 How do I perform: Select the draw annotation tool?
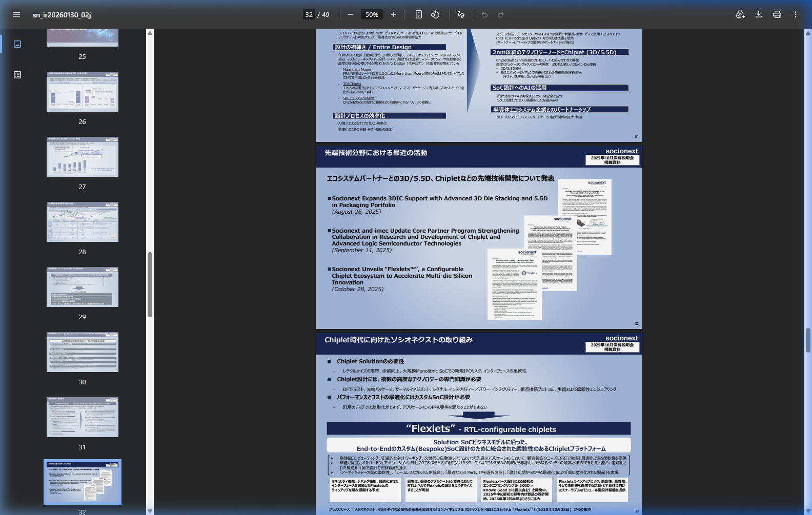[x=461, y=14]
